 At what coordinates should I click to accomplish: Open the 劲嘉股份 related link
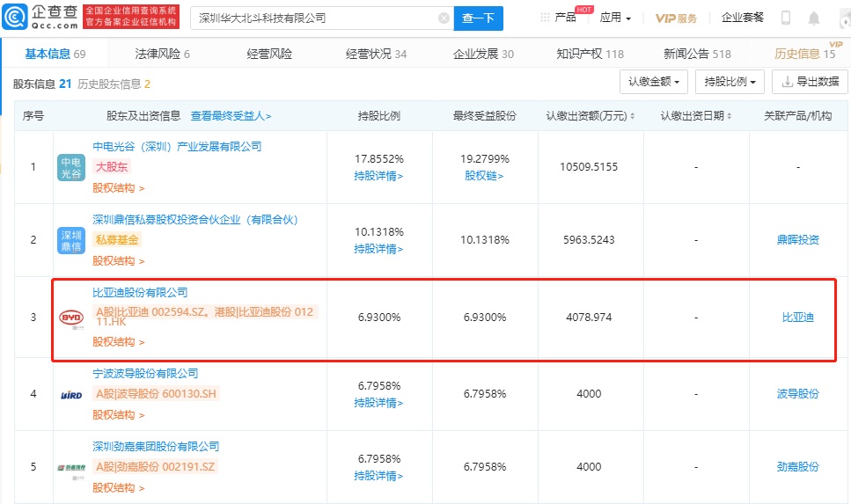(798, 466)
